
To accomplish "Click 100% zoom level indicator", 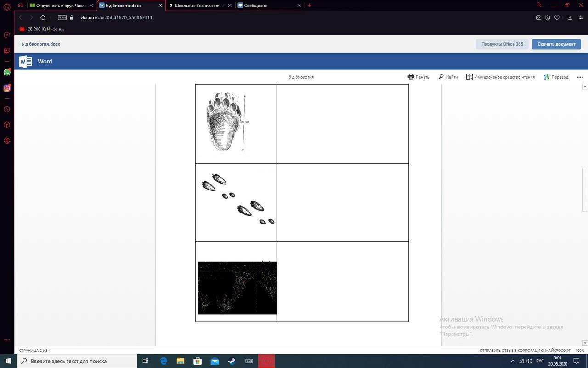I will (x=580, y=351).
